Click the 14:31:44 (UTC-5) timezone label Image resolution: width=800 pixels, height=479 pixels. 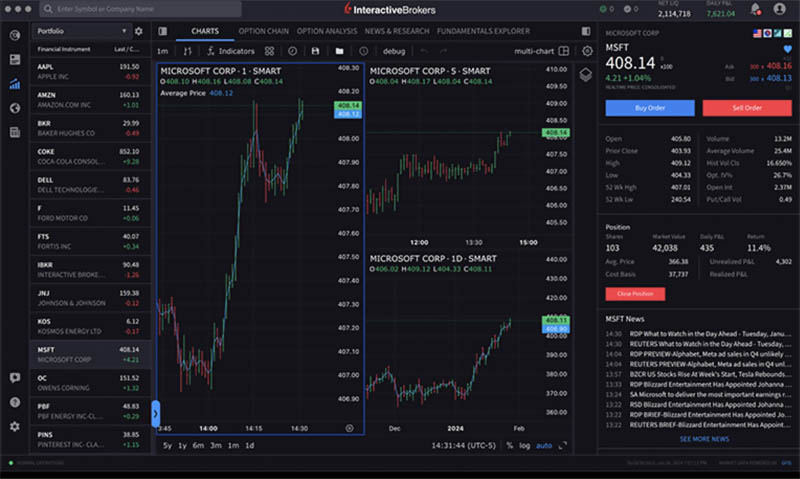coord(463,446)
